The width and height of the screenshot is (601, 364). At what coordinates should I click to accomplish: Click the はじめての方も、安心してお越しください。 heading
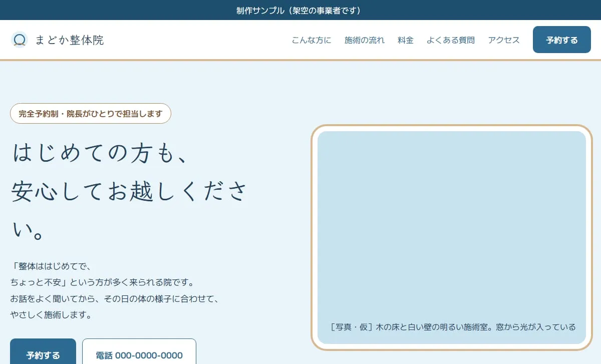(x=130, y=191)
